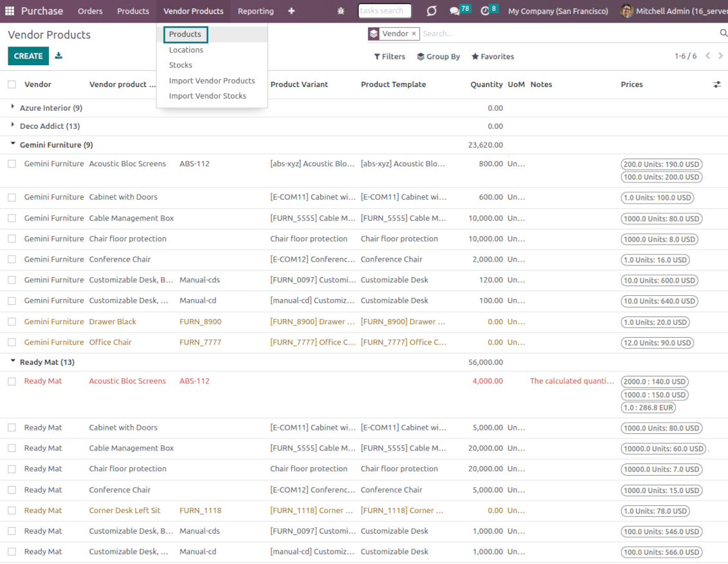
Task: Check the Gemini Furniture Cable Management Box row
Action: (x=12, y=218)
